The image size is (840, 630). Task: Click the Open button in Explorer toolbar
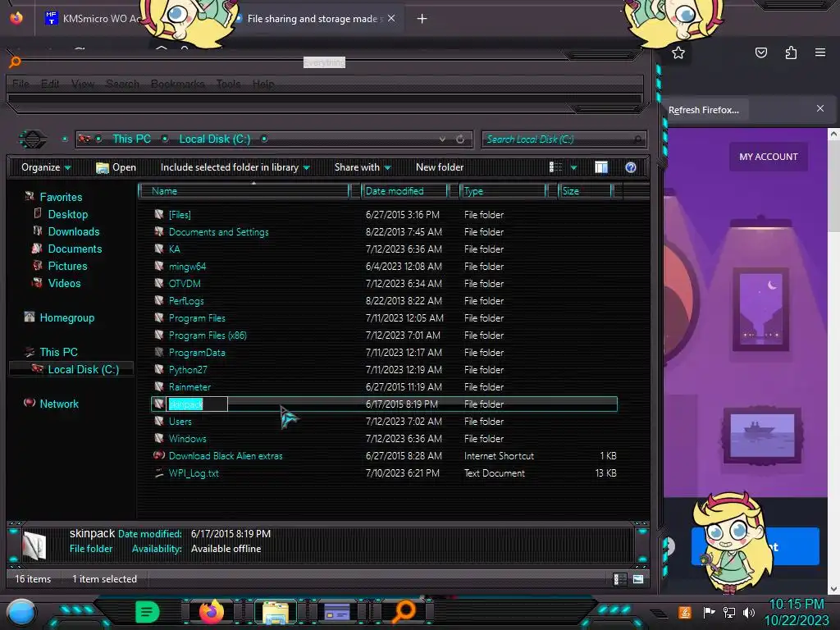[x=116, y=167]
